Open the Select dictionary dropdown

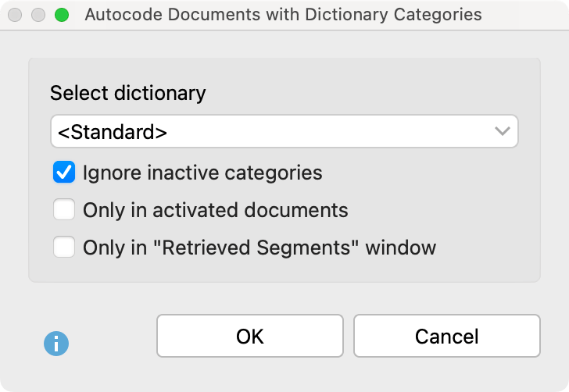click(284, 131)
